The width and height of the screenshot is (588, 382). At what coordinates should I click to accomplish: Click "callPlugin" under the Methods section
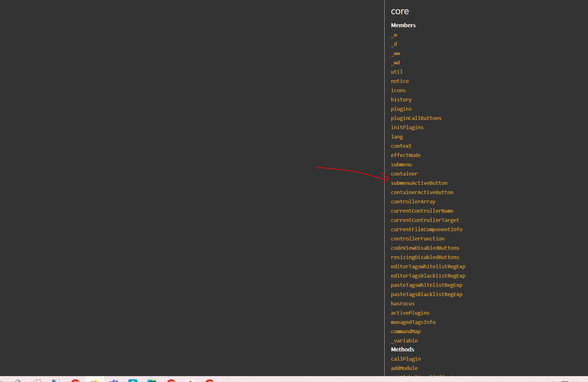click(x=406, y=359)
